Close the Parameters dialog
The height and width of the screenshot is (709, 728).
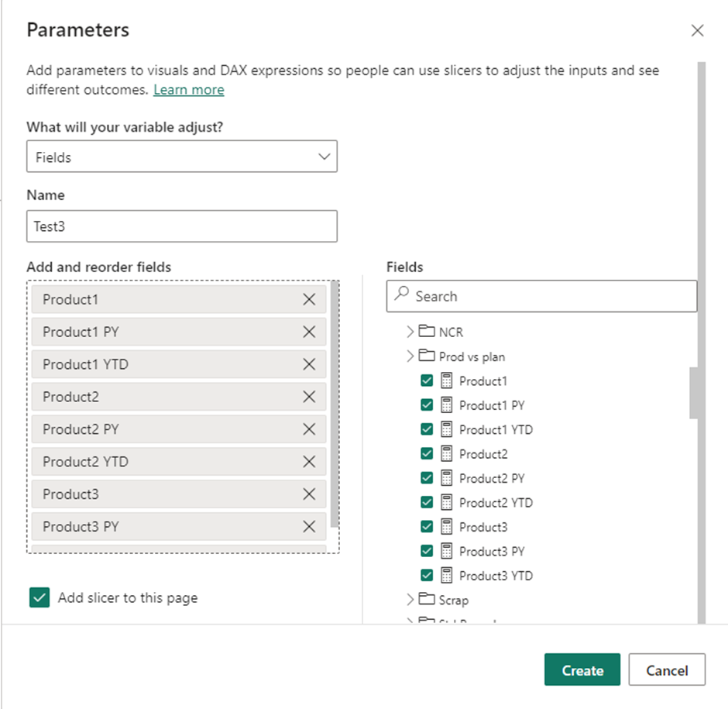697,31
